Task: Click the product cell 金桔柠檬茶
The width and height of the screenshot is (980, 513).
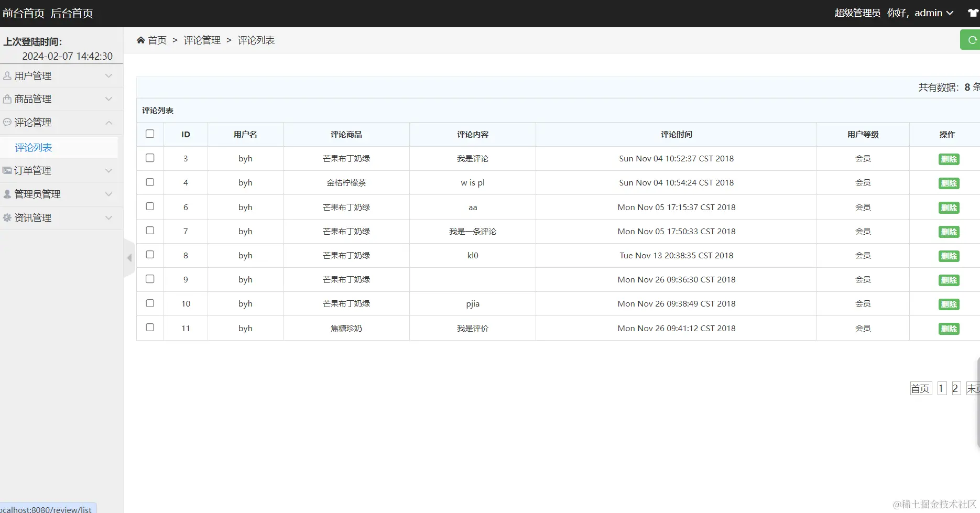Action: click(346, 183)
